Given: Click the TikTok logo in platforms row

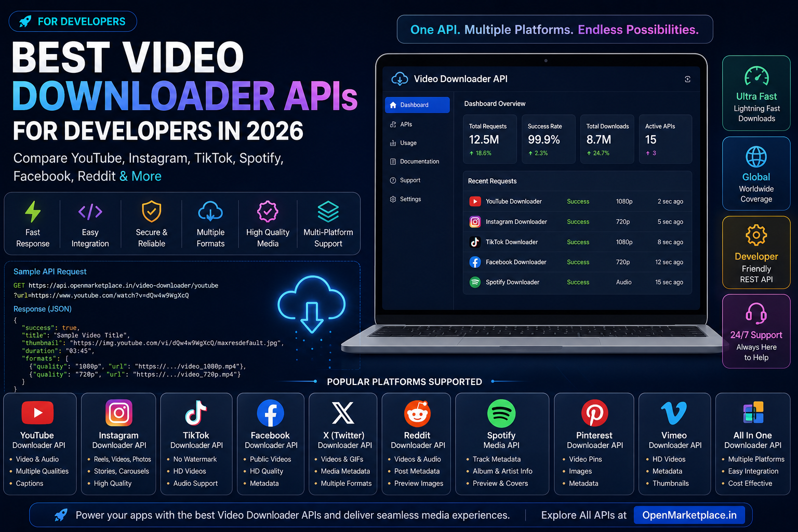Looking at the screenshot, I should (196, 413).
